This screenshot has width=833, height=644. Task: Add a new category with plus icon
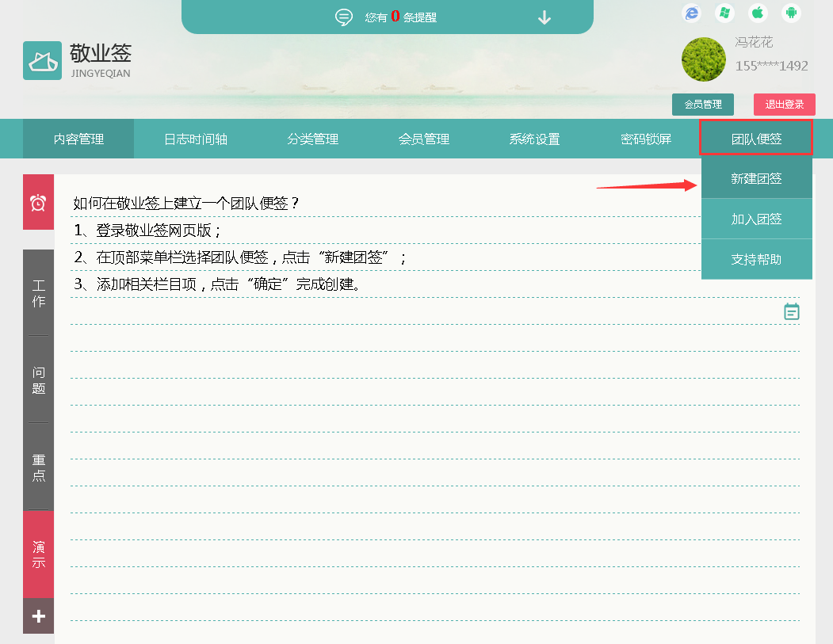pyautogui.click(x=38, y=615)
